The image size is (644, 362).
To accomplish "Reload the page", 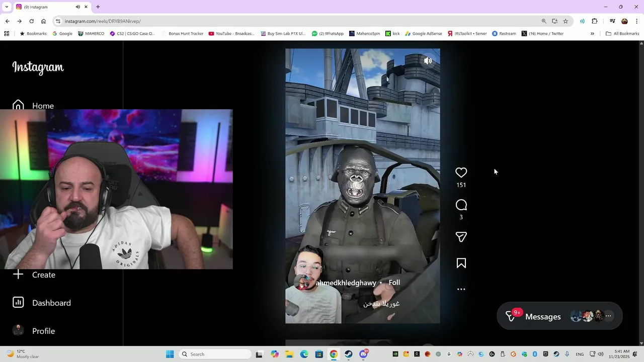I will 31,21.
